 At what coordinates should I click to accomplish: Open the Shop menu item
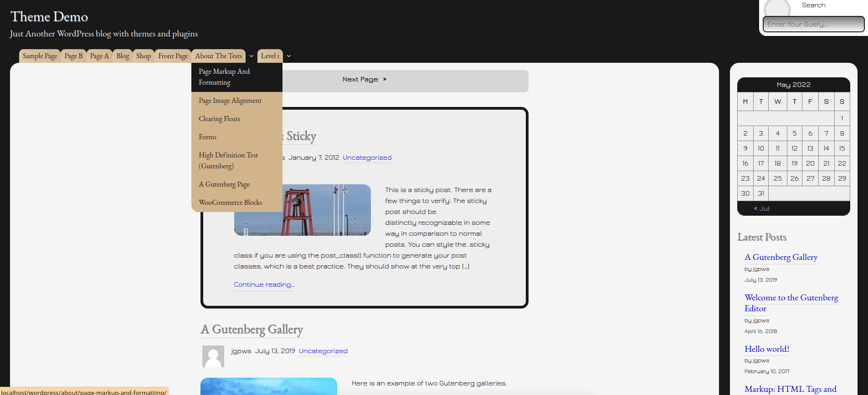[x=144, y=56]
